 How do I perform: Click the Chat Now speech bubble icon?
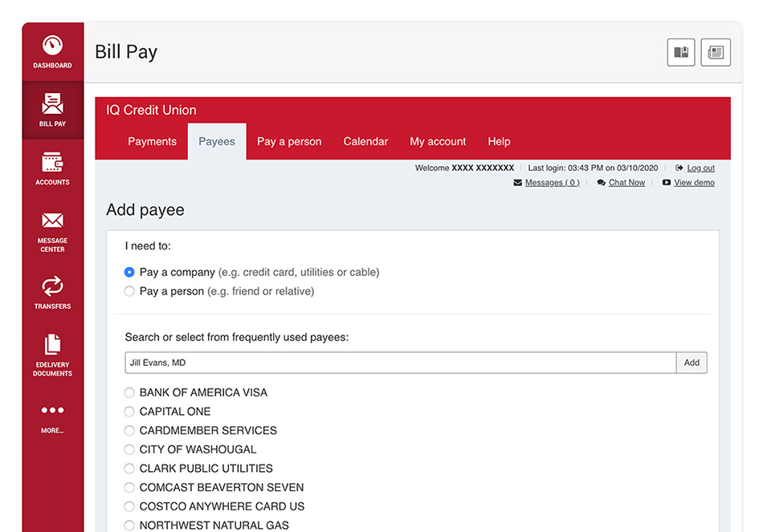click(601, 182)
